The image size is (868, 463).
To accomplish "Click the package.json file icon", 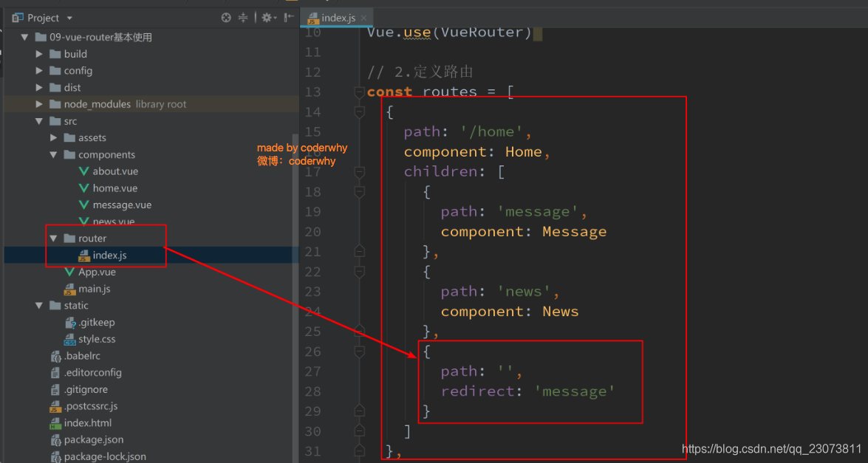I will click(x=55, y=440).
